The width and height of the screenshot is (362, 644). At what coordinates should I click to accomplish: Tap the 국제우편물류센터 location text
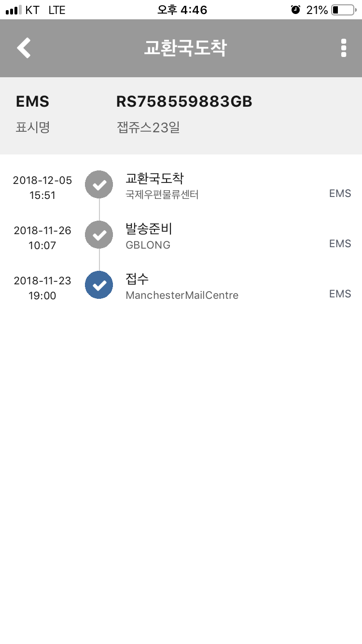(162, 195)
